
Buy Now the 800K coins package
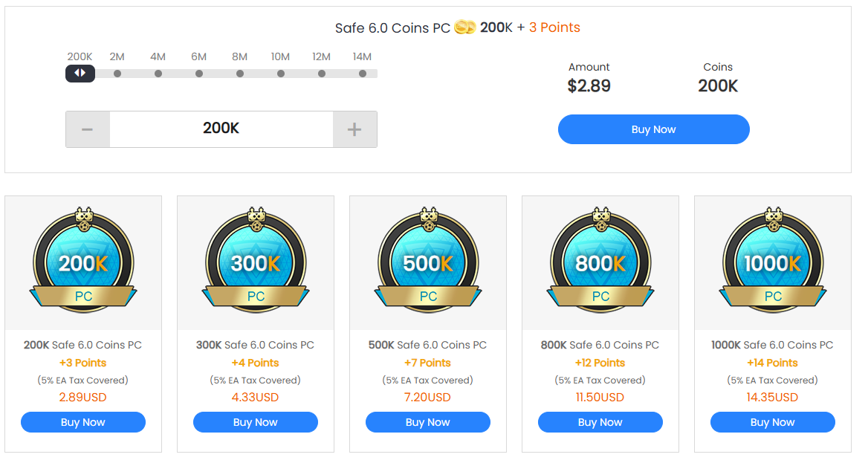coord(600,422)
